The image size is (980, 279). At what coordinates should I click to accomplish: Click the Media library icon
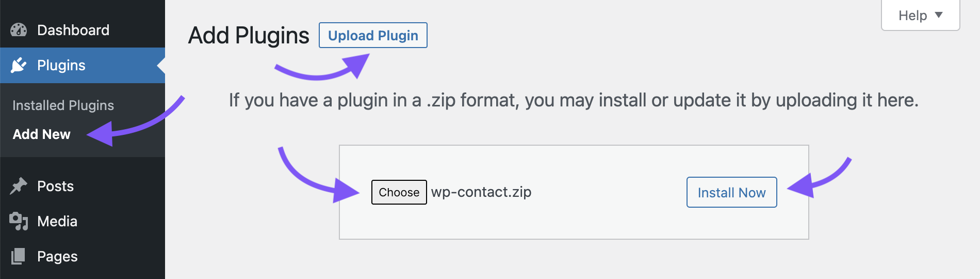coord(19,221)
